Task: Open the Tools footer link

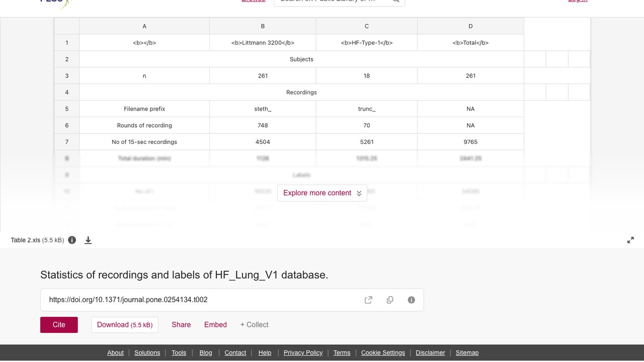Action: point(179,352)
